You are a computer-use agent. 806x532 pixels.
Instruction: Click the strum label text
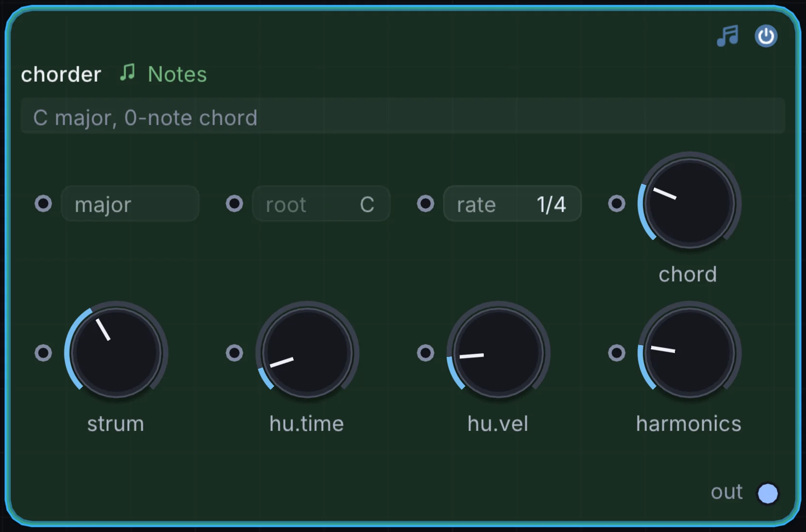(x=116, y=424)
